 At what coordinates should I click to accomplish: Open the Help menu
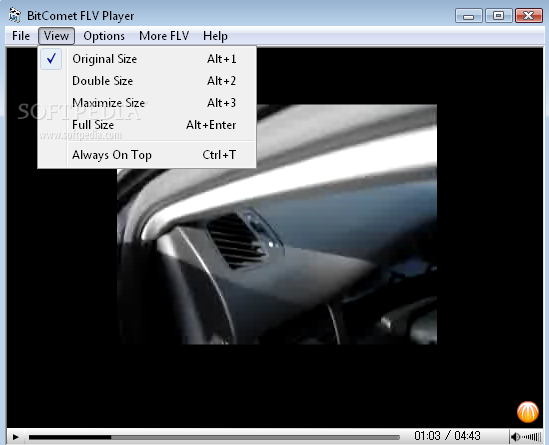click(215, 36)
